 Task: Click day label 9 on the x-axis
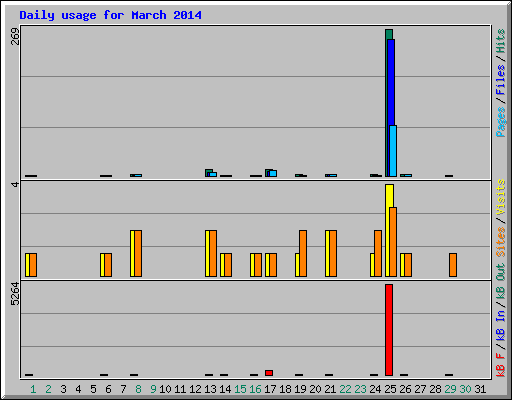(153, 389)
